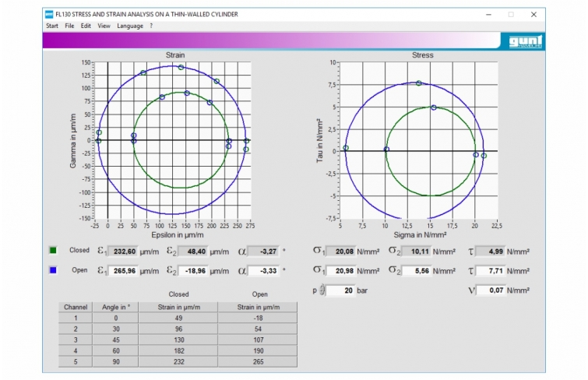Select Closed tau value 4,99

click(491, 252)
